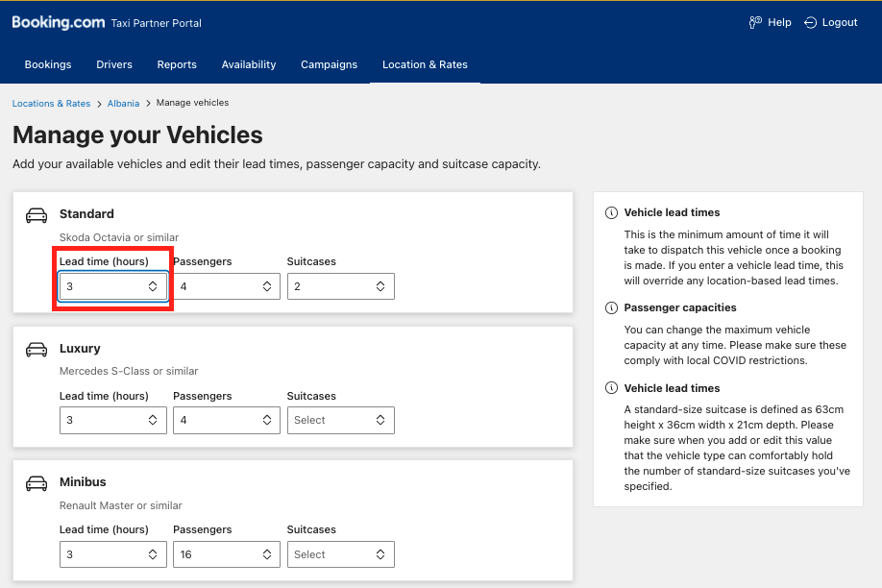
Task: Switch to the Drivers tab
Action: pyautogui.click(x=114, y=64)
